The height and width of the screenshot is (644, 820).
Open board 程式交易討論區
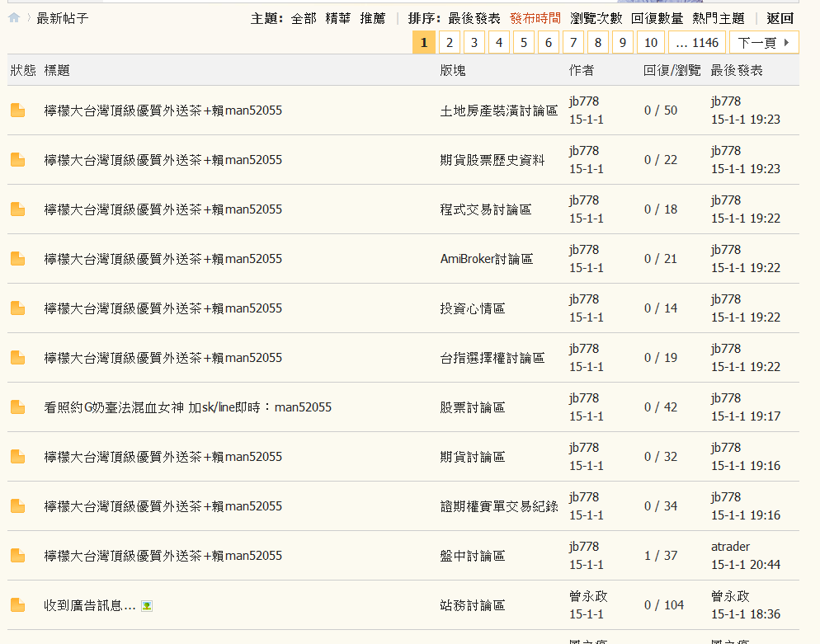pos(486,209)
